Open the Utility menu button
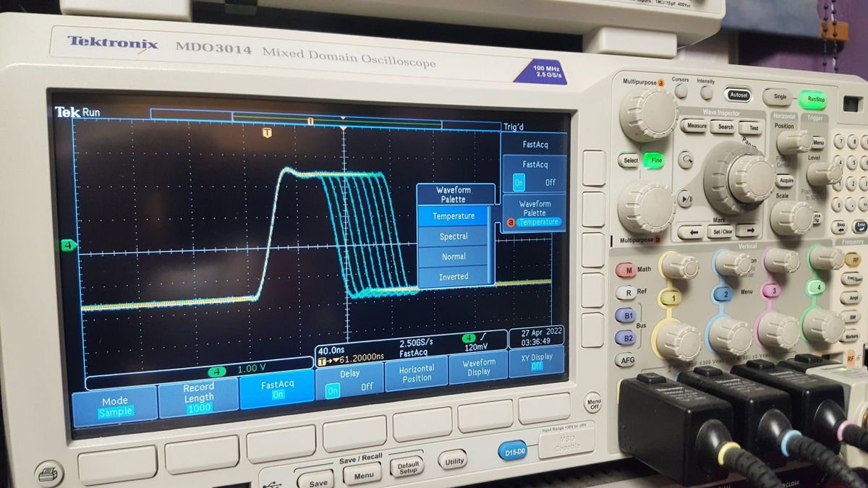868x488 pixels. [453, 460]
